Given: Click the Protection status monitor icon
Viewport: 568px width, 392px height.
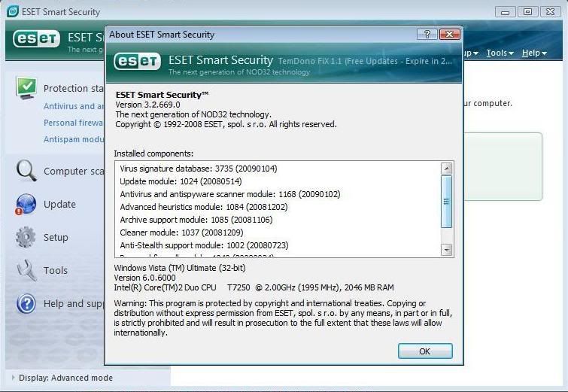Looking at the screenshot, I should tap(26, 88).
